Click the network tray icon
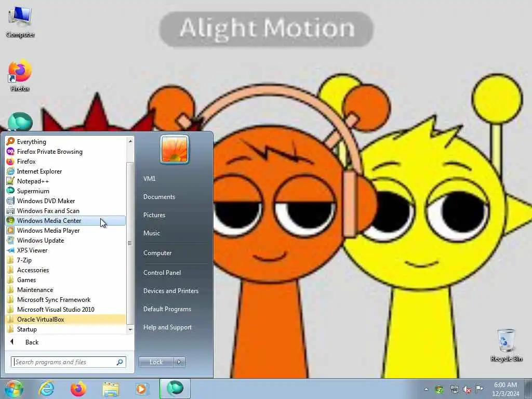The image size is (532, 399). (454, 389)
